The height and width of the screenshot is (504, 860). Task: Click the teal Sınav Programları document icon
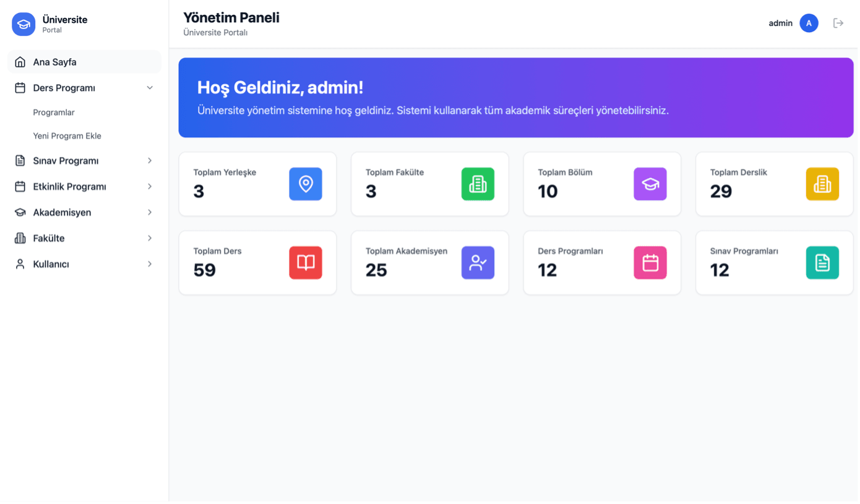[x=822, y=262]
